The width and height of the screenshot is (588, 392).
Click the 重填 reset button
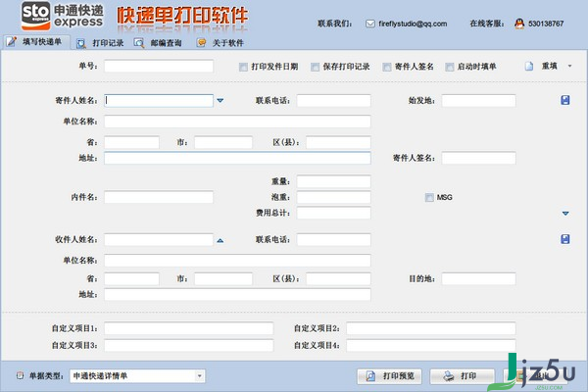[x=542, y=67]
